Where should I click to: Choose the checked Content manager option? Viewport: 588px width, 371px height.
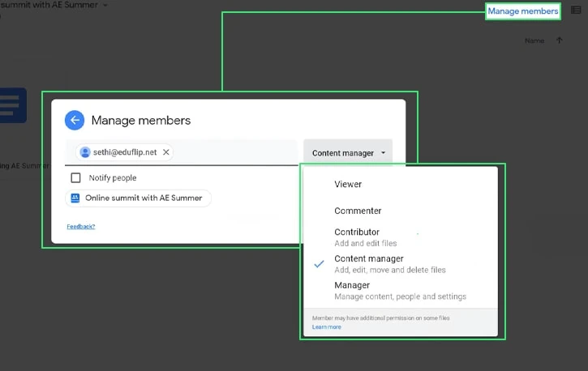pos(401,264)
